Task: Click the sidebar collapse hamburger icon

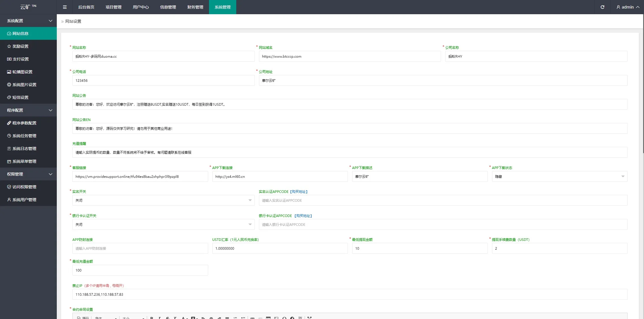Action: pyautogui.click(x=65, y=7)
